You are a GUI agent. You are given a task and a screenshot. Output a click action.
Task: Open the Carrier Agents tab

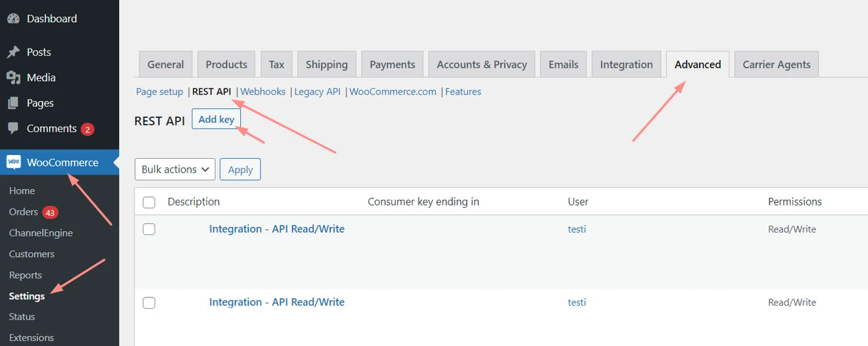(x=777, y=64)
